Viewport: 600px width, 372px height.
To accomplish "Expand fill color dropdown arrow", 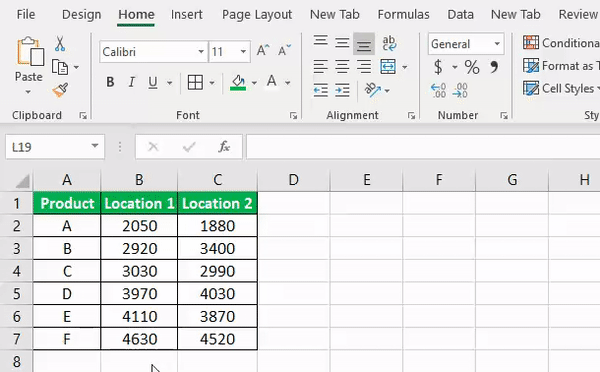I will 254,82.
